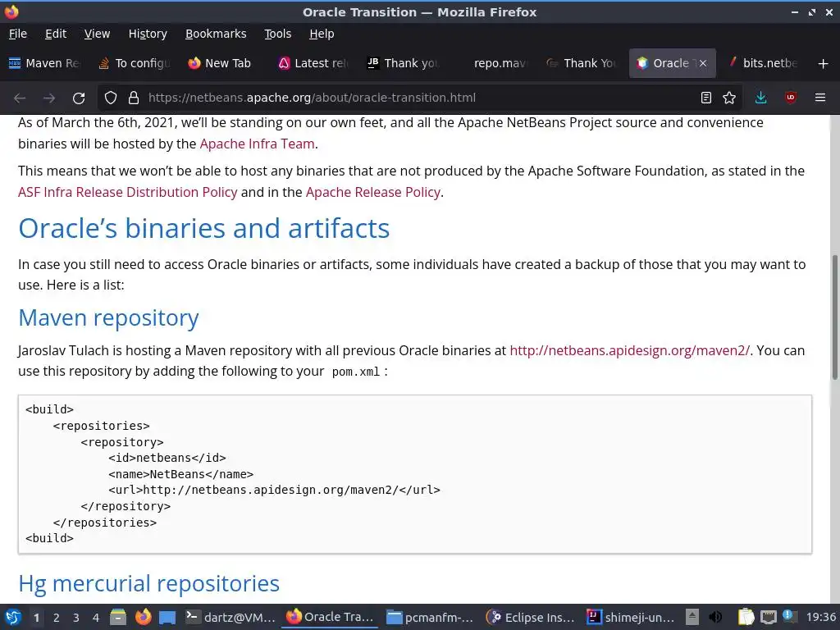Image resolution: width=840 pixels, height=630 pixels.
Task: Open clipboard manager tray icon
Action: [746, 617]
